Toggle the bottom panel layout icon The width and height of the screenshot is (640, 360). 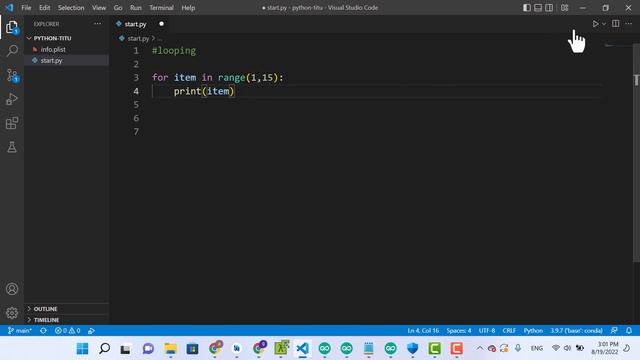(538, 8)
